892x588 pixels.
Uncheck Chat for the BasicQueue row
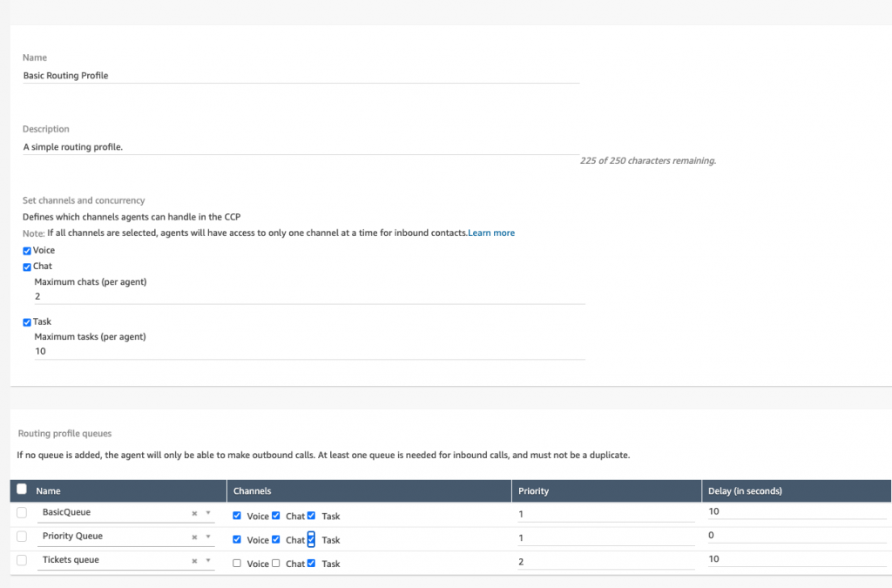(x=275, y=516)
